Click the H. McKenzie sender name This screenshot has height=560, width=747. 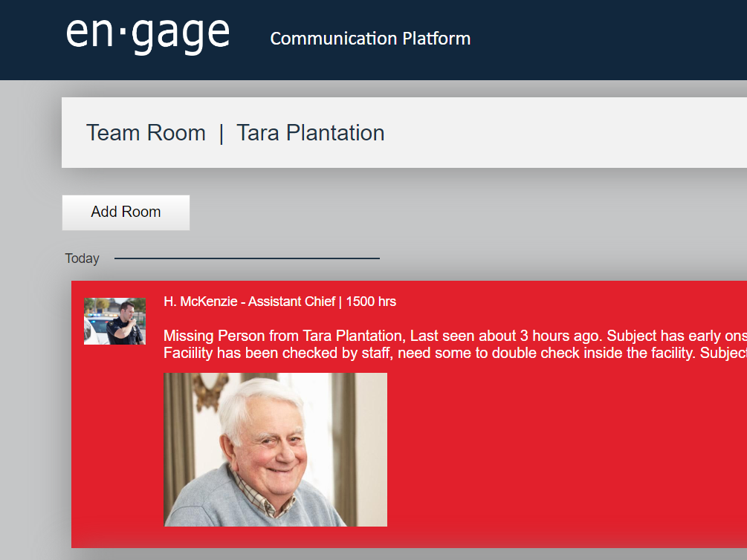pos(200,302)
